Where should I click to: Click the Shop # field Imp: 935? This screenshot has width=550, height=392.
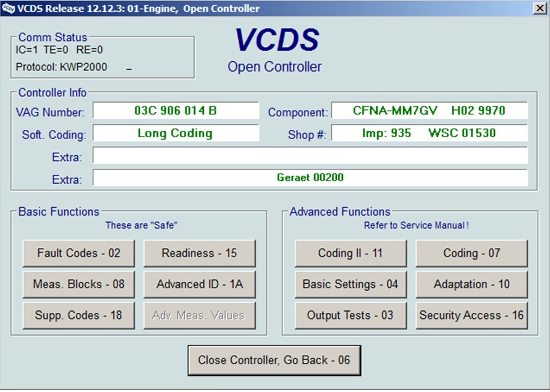(429, 133)
